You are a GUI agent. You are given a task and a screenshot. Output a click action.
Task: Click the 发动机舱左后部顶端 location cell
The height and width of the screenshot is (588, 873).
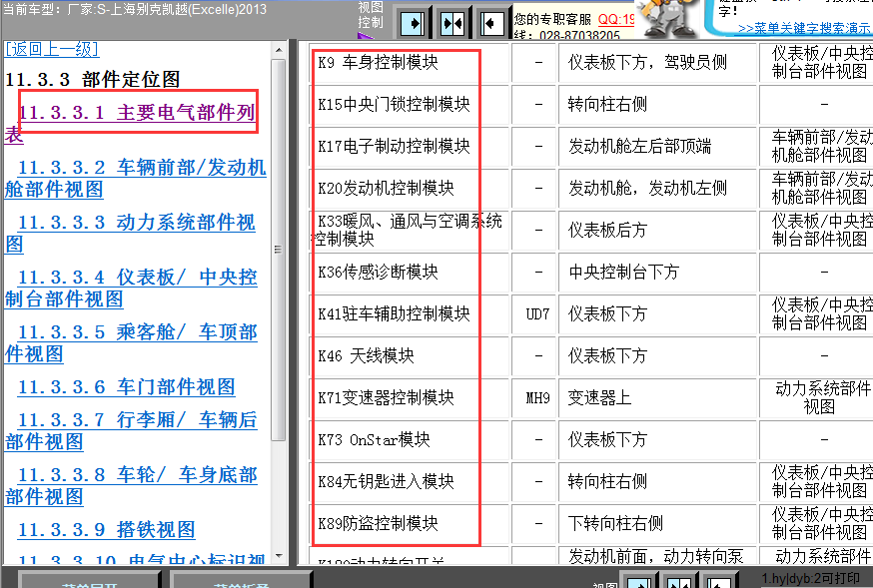coord(657,147)
